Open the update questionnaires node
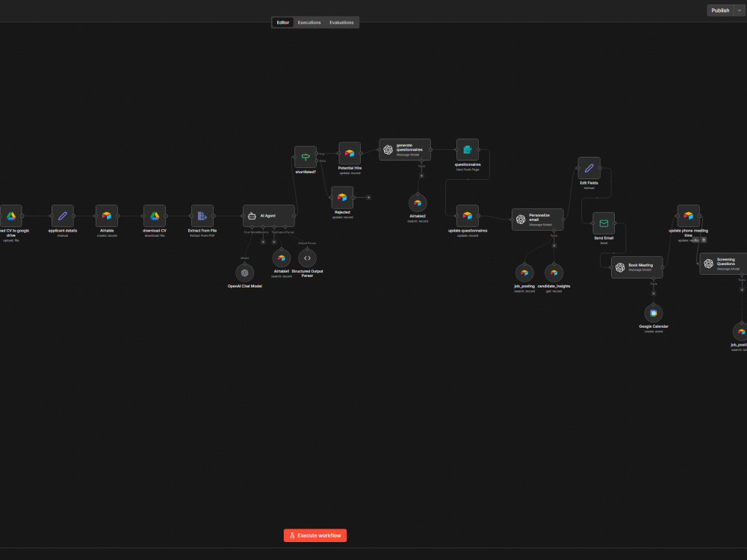This screenshot has width=747, height=560. [x=468, y=216]
